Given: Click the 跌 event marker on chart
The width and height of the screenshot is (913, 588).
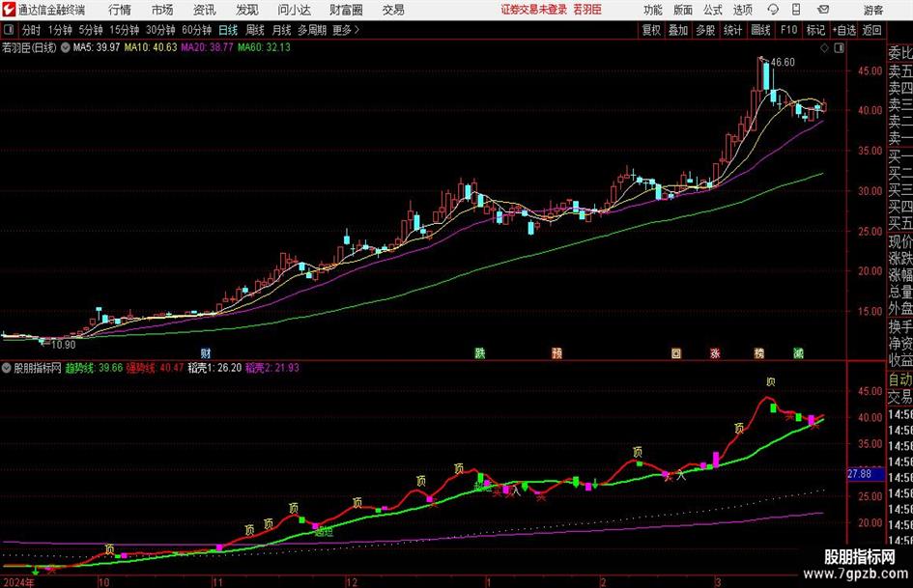Looking at the screenshot, I should click(480, 352).
